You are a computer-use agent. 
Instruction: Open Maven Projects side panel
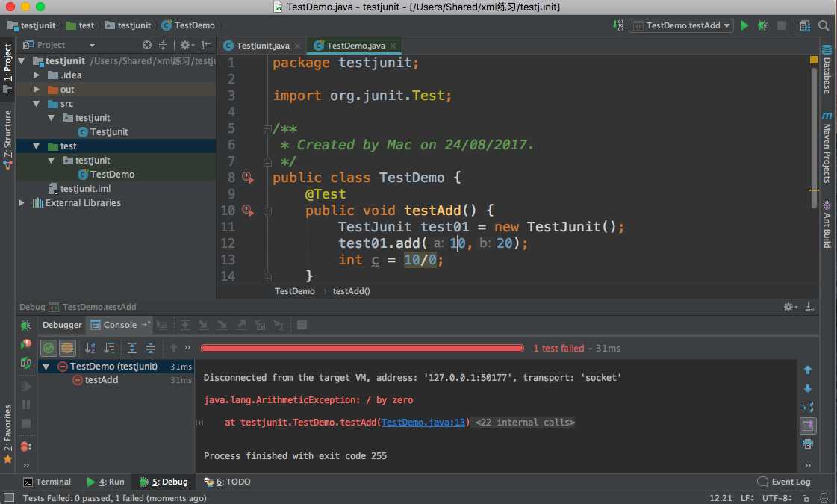click(827, 147)
